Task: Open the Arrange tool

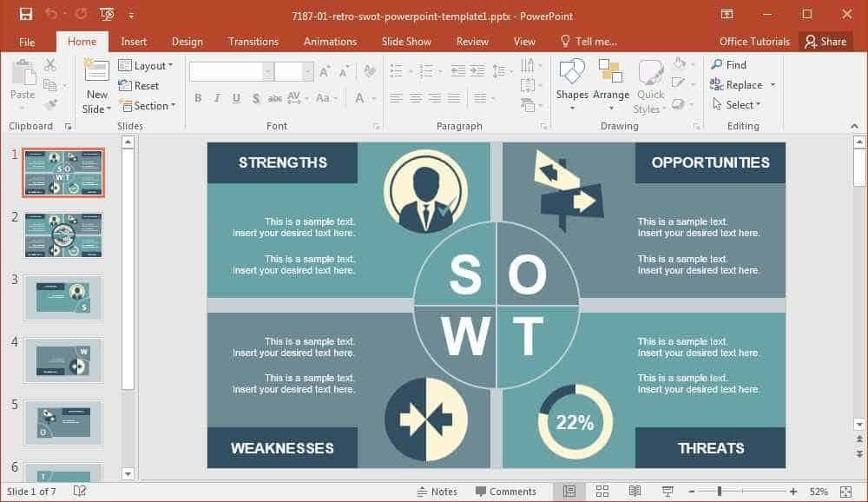Action: (x=610, y=84)
